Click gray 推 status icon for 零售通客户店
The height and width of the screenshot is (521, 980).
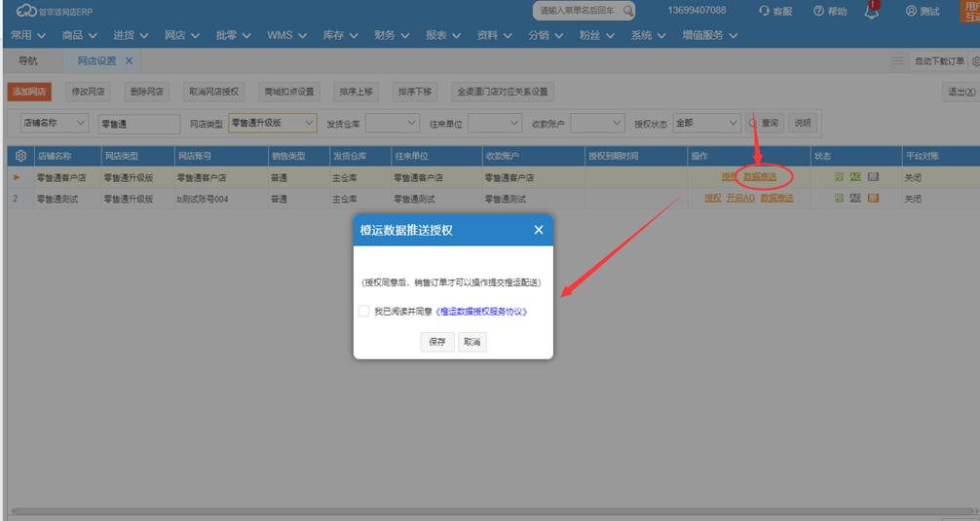click(873, 177)
